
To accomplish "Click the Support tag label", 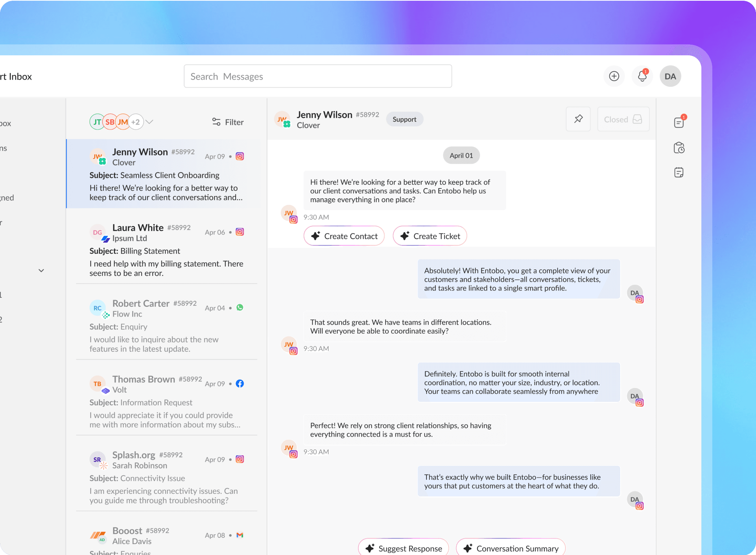I will coord(404,119).
